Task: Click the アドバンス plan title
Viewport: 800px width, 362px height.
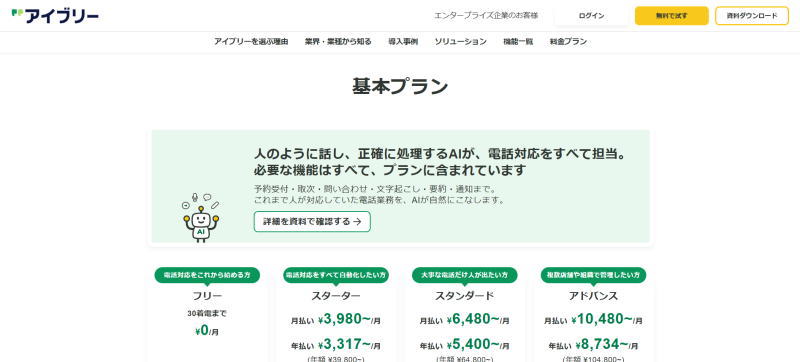Action: [x=593, y=296]
